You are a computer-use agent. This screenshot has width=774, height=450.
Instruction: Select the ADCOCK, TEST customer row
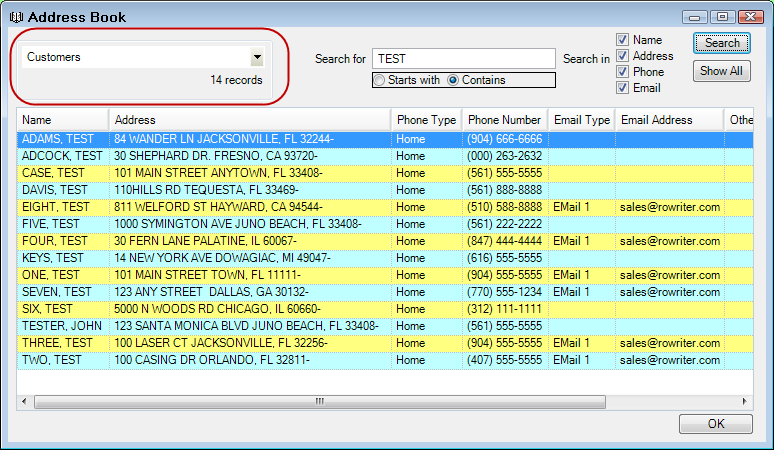click(x=62, y=156)
